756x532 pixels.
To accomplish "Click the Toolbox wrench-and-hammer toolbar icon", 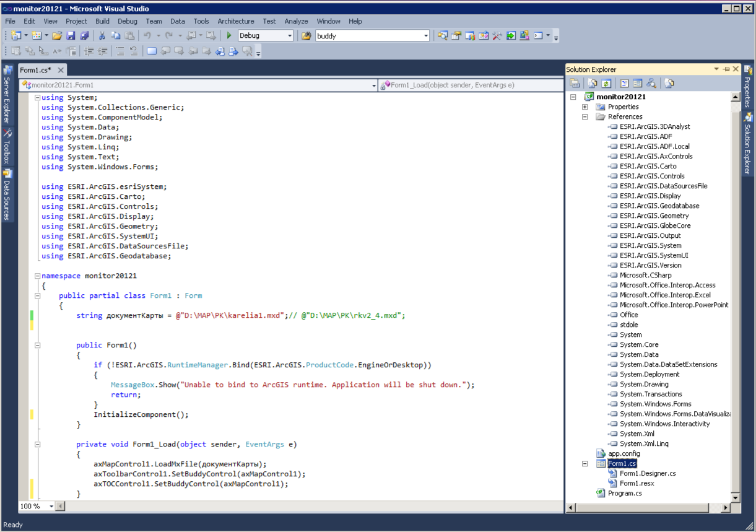I will (x=497, y=36).
